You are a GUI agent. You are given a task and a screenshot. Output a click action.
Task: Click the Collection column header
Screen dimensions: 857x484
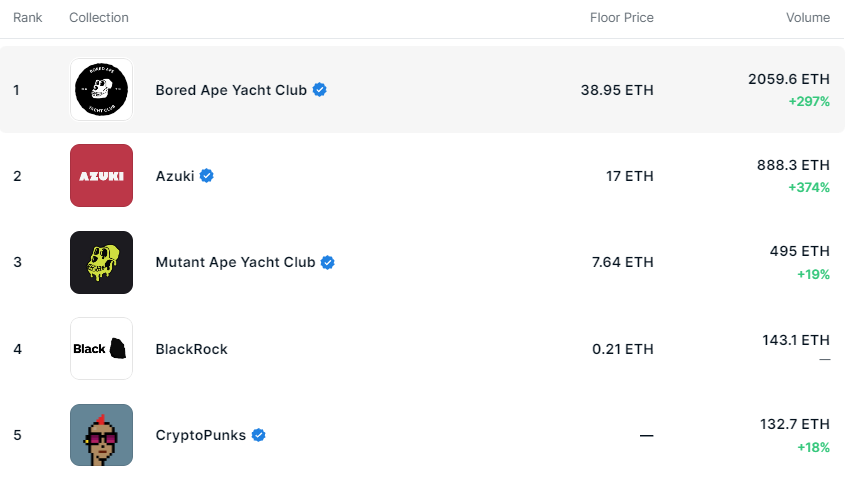[99, 18]
